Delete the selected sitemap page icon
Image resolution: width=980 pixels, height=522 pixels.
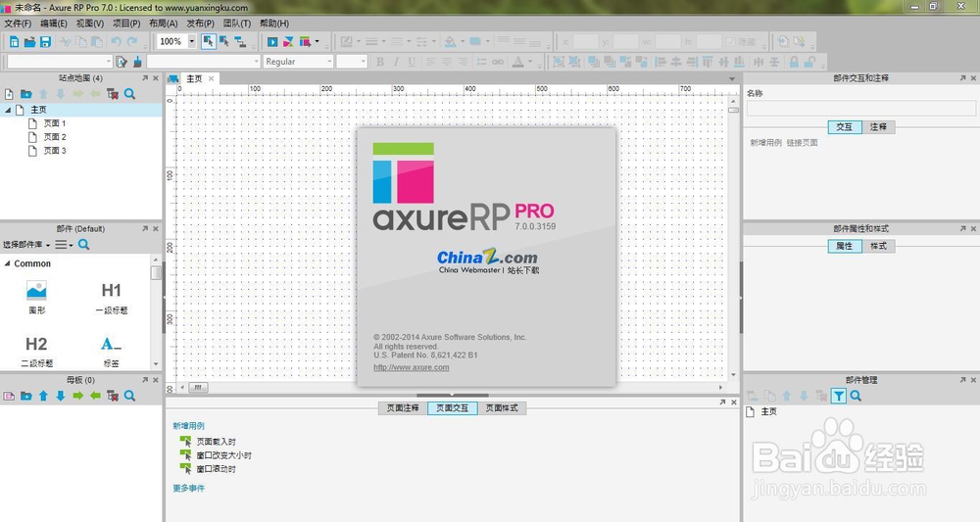tap(113, 94)
